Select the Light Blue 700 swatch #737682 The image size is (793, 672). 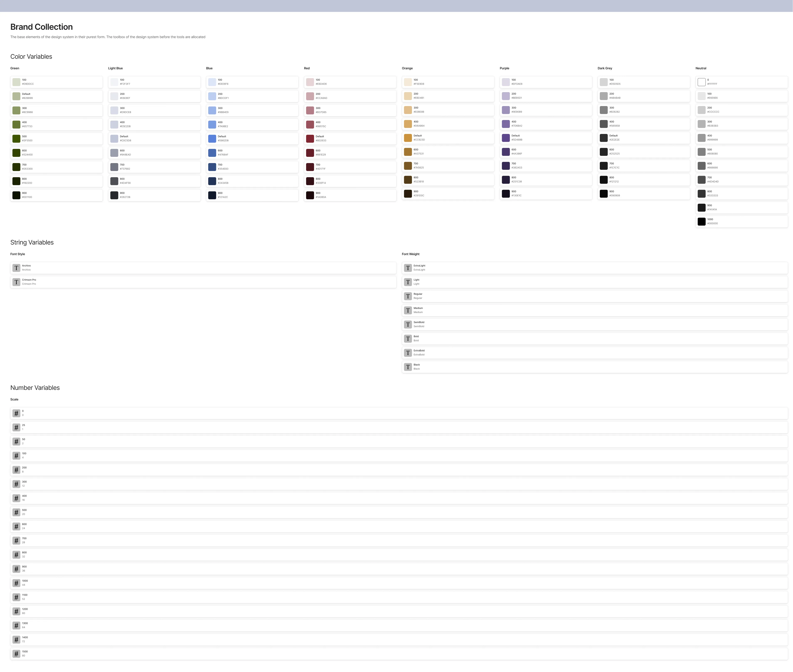(114, 167)
